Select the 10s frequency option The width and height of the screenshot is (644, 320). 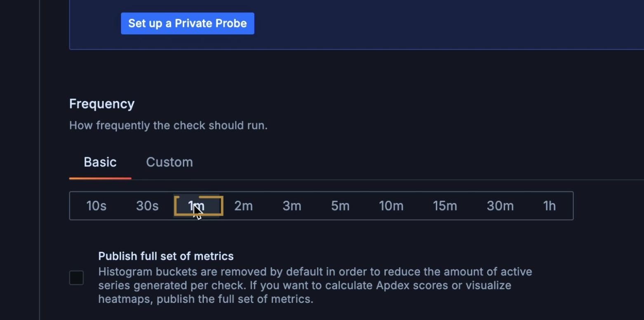tap(96, 206)
